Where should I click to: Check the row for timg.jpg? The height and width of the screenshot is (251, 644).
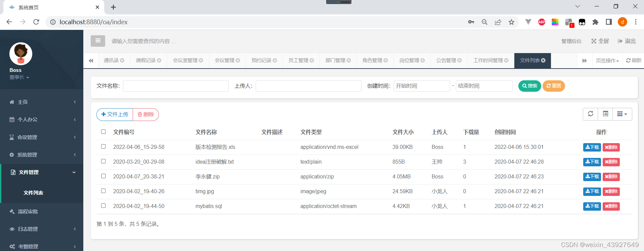103,191
